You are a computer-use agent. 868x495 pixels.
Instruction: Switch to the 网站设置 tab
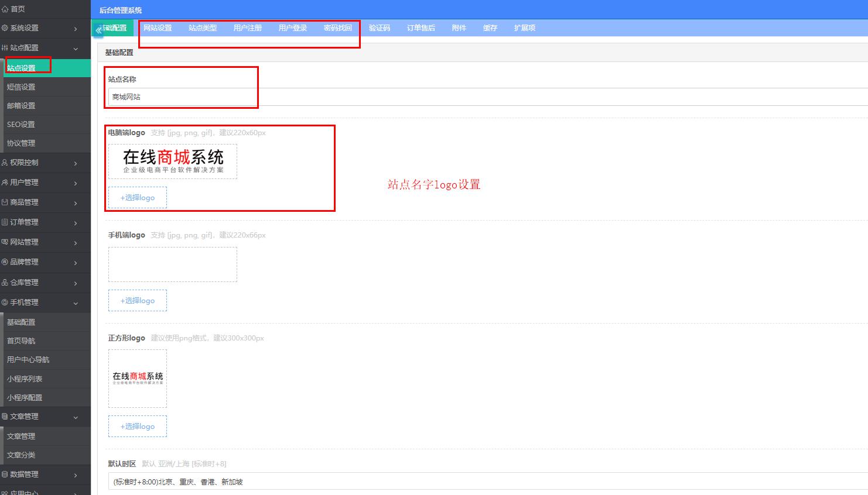(x=158, y=28)
